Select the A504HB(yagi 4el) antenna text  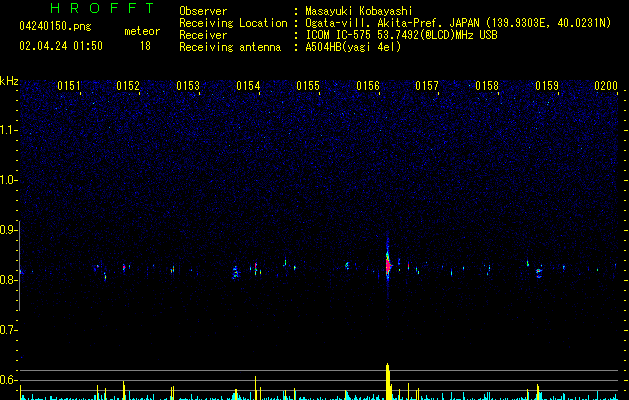353,47
